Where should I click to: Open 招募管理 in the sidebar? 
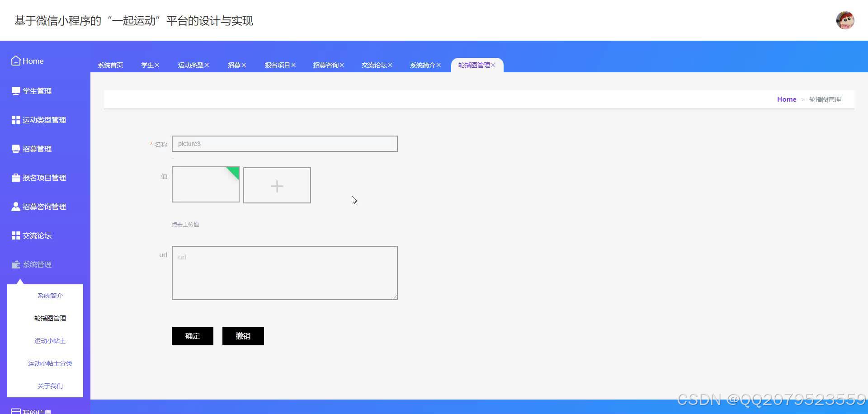pyautogui.click(x=37, y=149)
